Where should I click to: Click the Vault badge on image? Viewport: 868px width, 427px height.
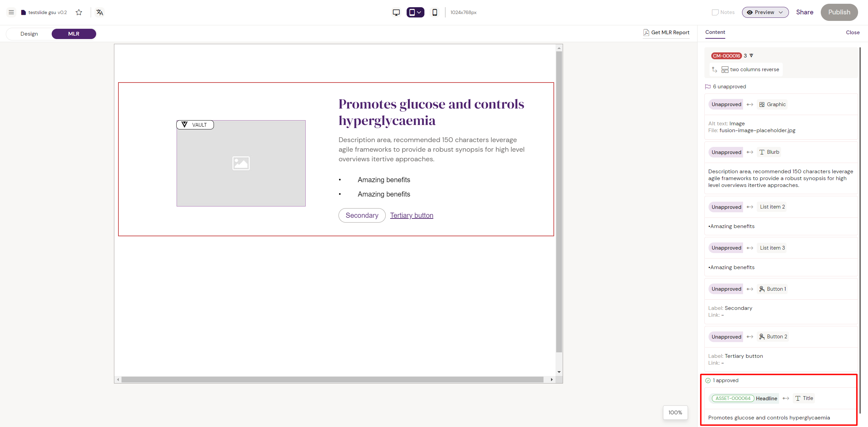(195, 125)
